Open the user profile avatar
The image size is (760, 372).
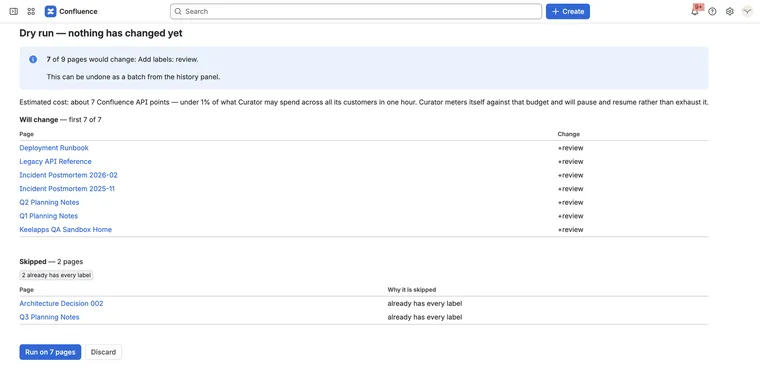click(x=747, y=11)
